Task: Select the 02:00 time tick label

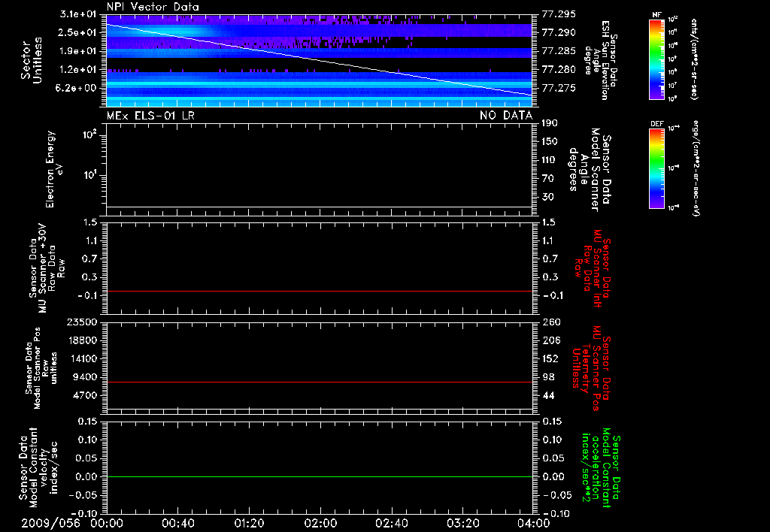Action: [x=320, y=523]
